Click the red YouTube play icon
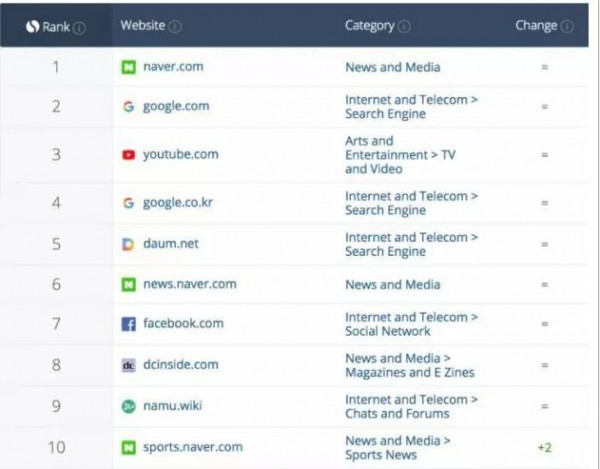Viewport: 600px width, 469px height. pos(129,155)
